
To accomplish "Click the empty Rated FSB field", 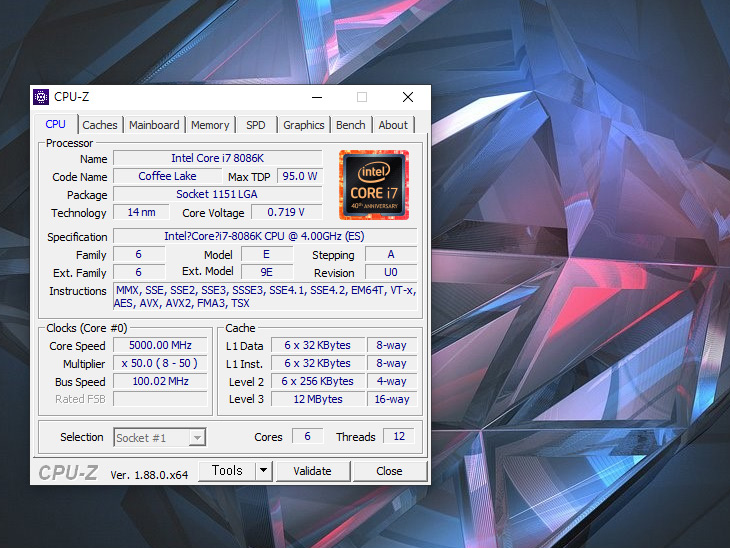I will (160, 399).
